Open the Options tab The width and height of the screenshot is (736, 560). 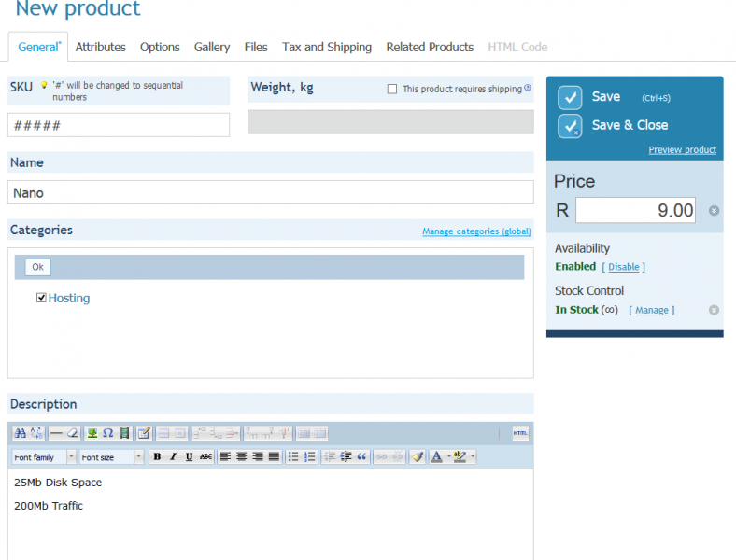pyautogui.click(x=160, y=47)
